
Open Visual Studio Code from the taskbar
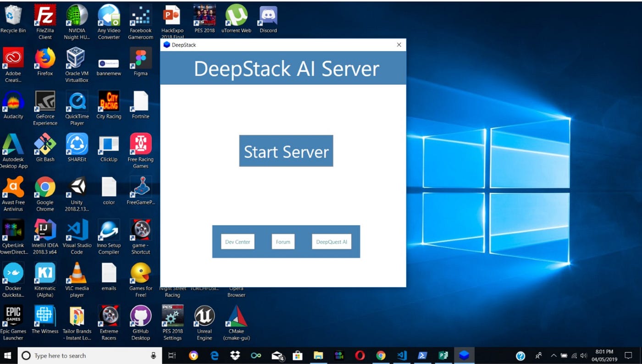pyautogui.click(x=402, y=355)
